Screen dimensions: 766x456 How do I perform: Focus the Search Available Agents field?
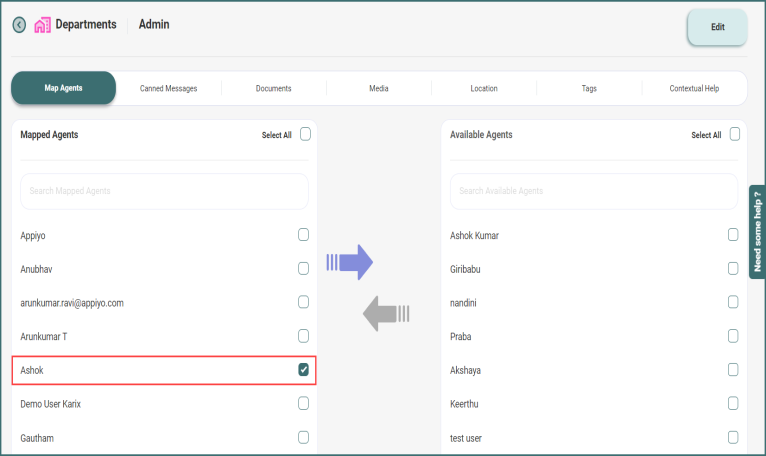594,191
